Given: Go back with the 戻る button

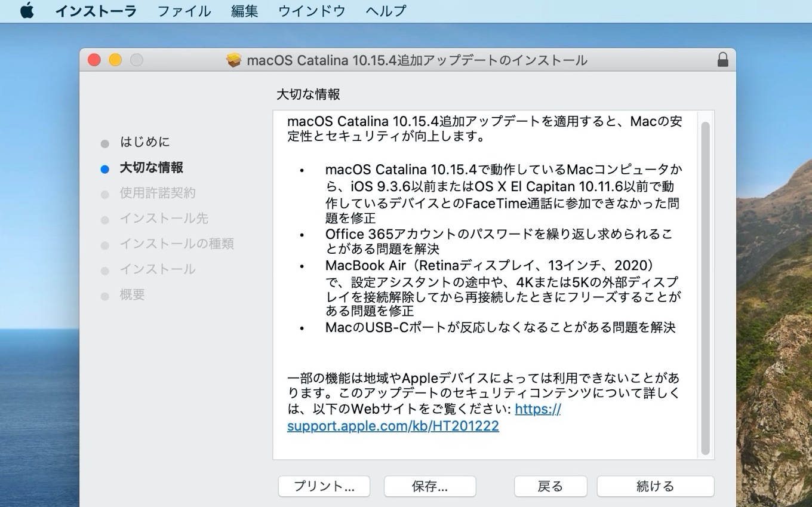Looking at the screenshot, I should [x=550, y=486].
